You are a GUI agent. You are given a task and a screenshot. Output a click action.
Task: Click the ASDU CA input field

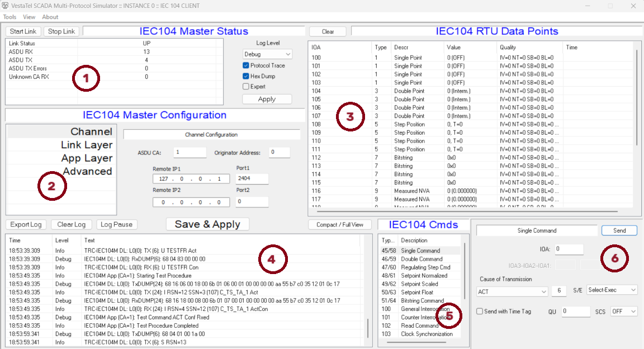(x=190, y=152)
